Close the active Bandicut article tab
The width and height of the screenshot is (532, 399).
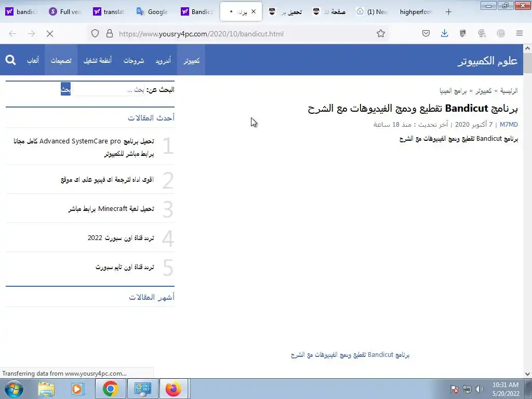254,11
